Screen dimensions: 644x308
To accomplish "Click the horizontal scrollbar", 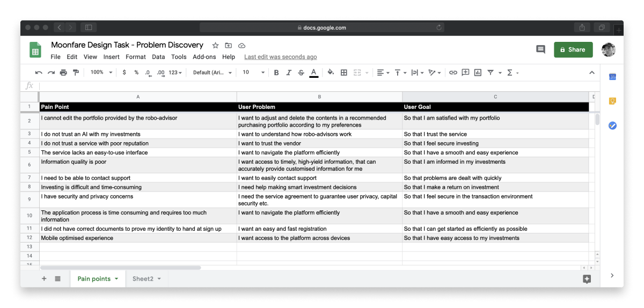I will pyautogui.click(x=120, y=267).
